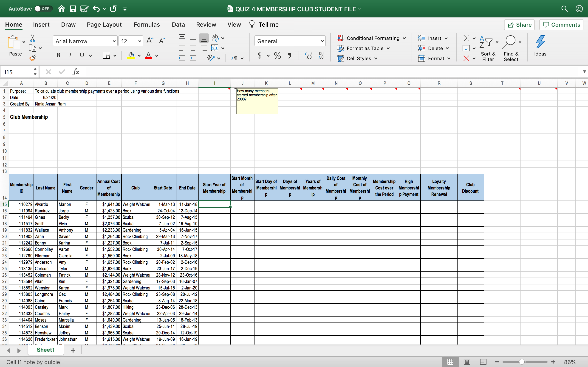Apply currency number format
The width and height of the screenshot is (588, 367).
click(x=260, y=56)
